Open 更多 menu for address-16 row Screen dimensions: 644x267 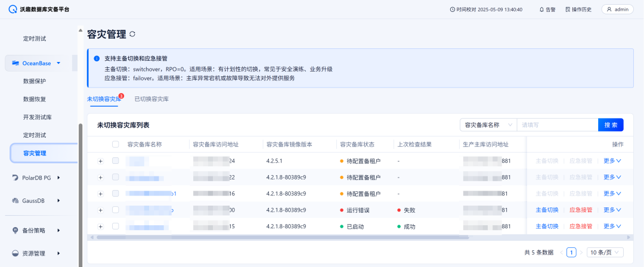click(x=612, y=194)
